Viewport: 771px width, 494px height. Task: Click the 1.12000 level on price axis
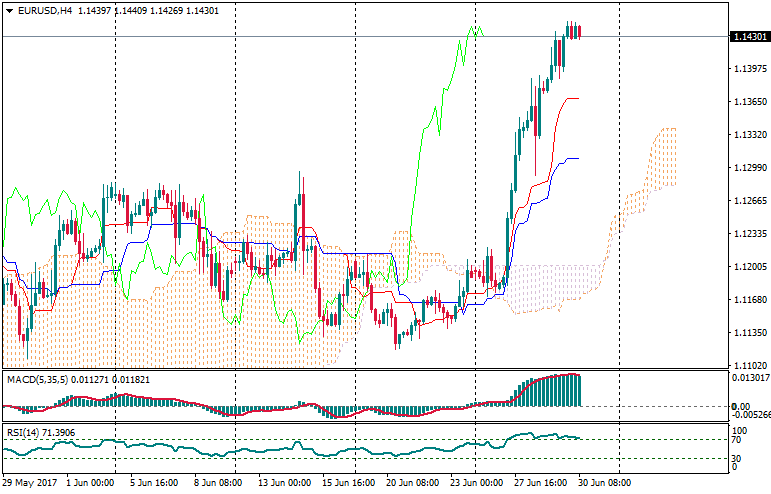(x=750, y=267)
